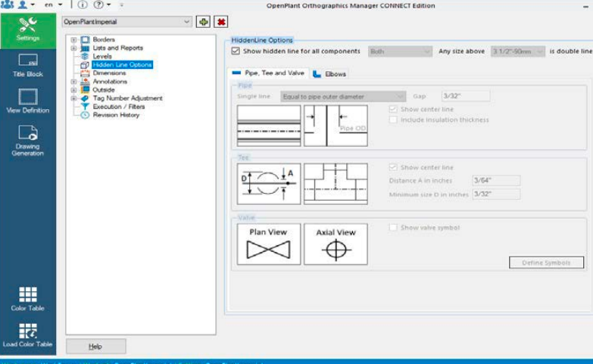593x364 pixels.
Task: Click the info icon in title bar
Action: [83, 5]
